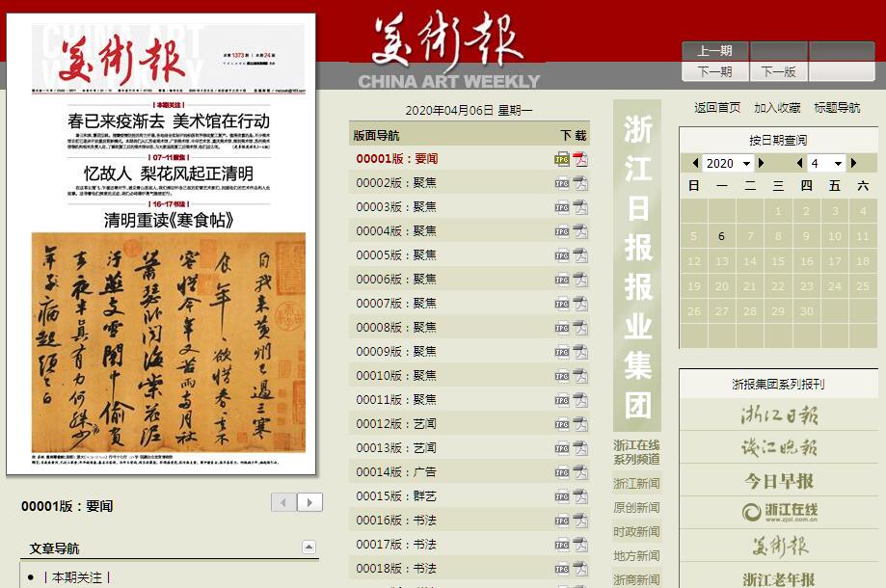The width and height of the screenshot is (886, 588).
Task: Go to next page with right arrow button
Action: pos(309,502)
